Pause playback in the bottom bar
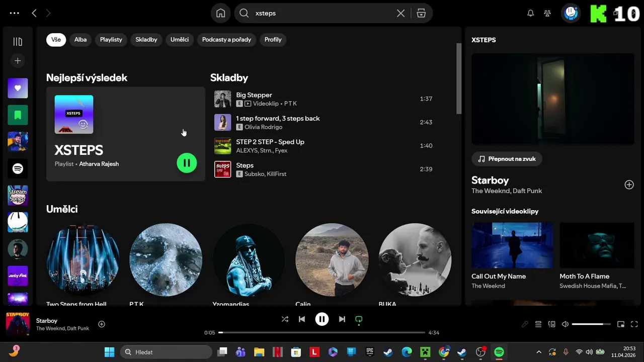The height and width of the screenshot is (362, 644). tap(322, 319)
